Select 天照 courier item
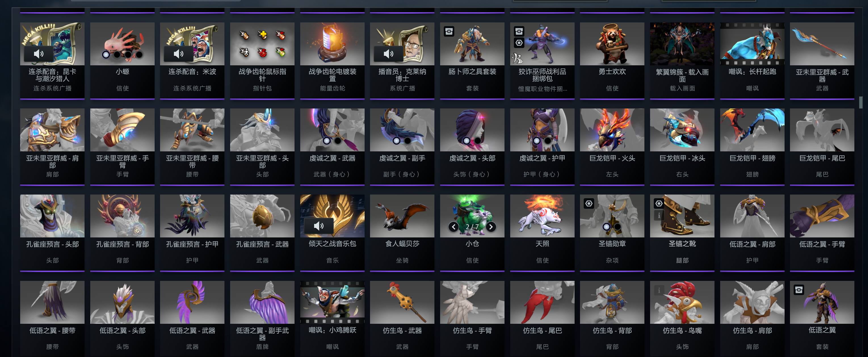The height and width of the screenshot is (357, 868). coord(542,233)
